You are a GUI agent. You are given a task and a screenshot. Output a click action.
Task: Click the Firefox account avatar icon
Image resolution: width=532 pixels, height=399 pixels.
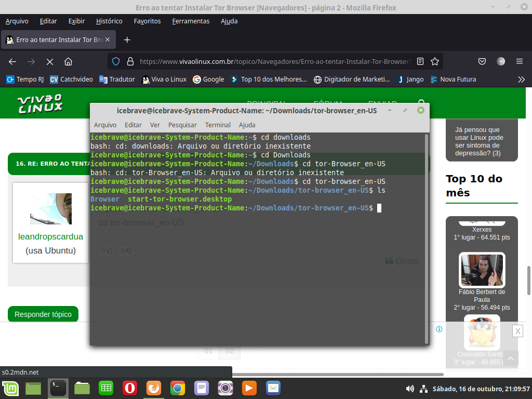[501, 61]
